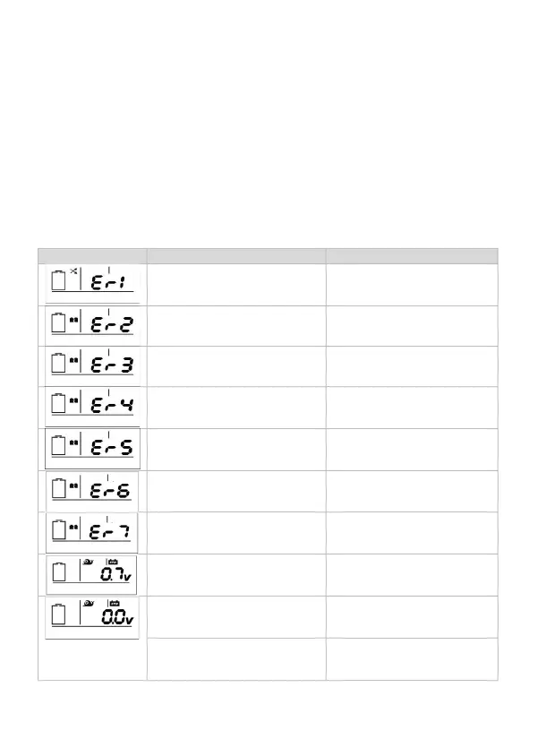Viewport: 537px width, 756px height.
Task: Click the Er2 error code display
Action: pyautogui.click(x=93, y=325)
